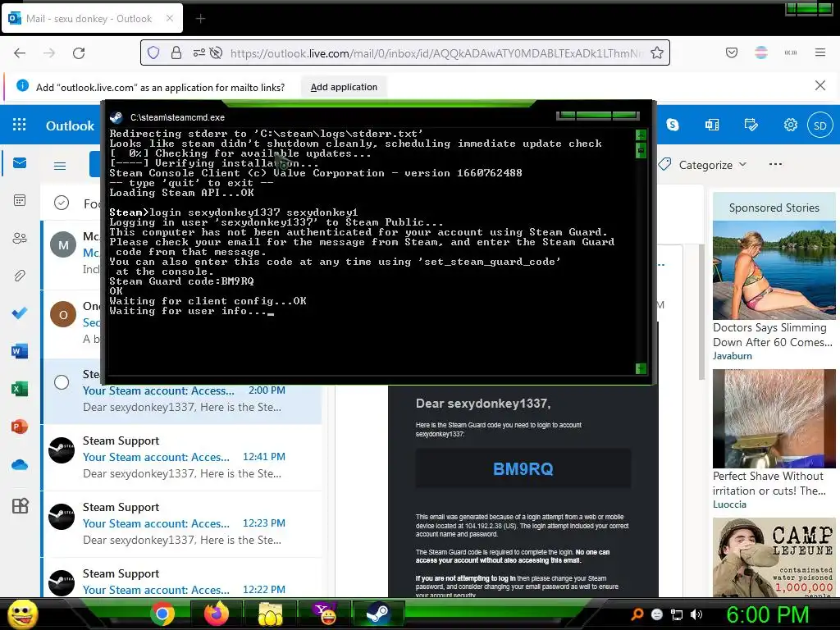
Task: Open Skype from Outlook header
Action: [673, 125]
